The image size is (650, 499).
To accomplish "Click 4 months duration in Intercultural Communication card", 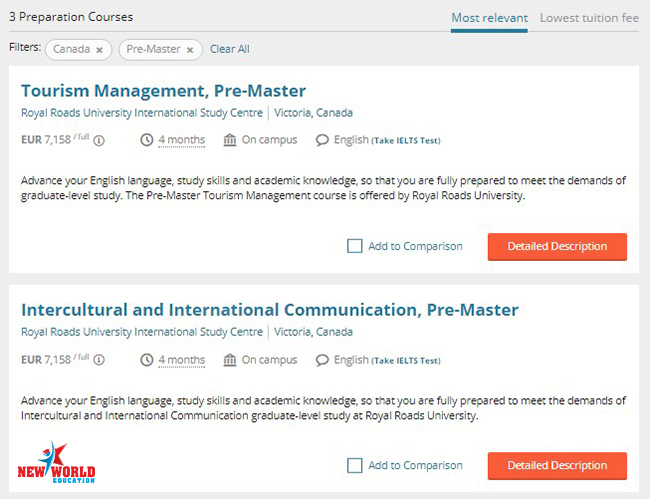I will click(x=182, y=360).
